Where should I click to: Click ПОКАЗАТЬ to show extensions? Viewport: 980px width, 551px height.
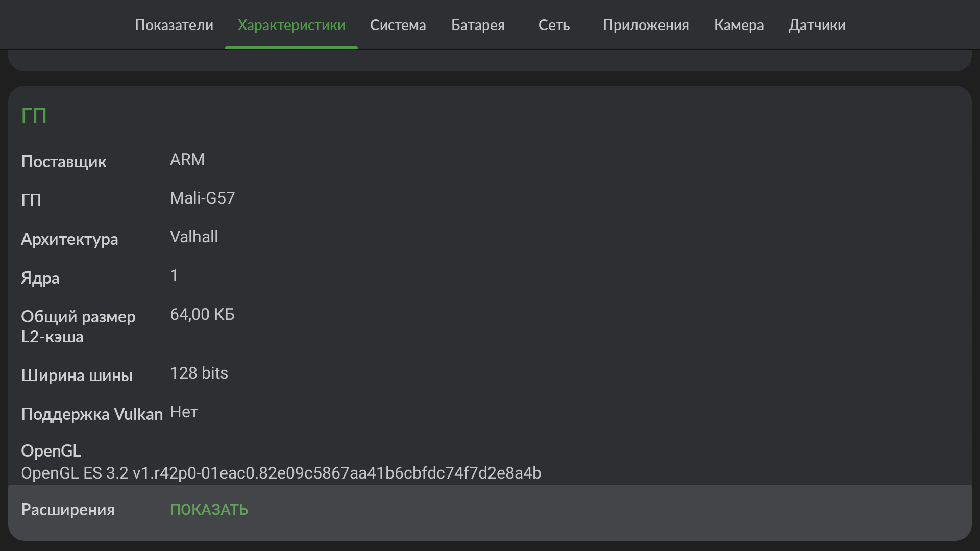209,510
